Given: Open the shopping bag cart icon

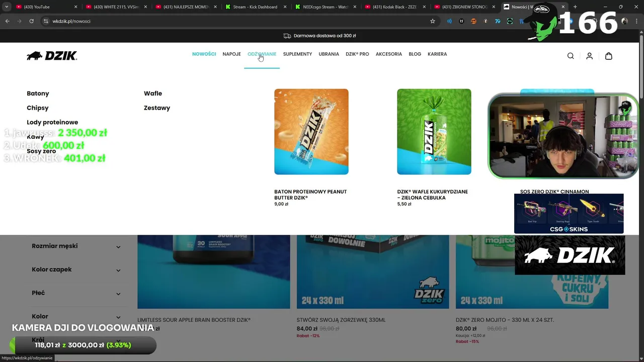Looking at the screenshot, I should (608, 56).
